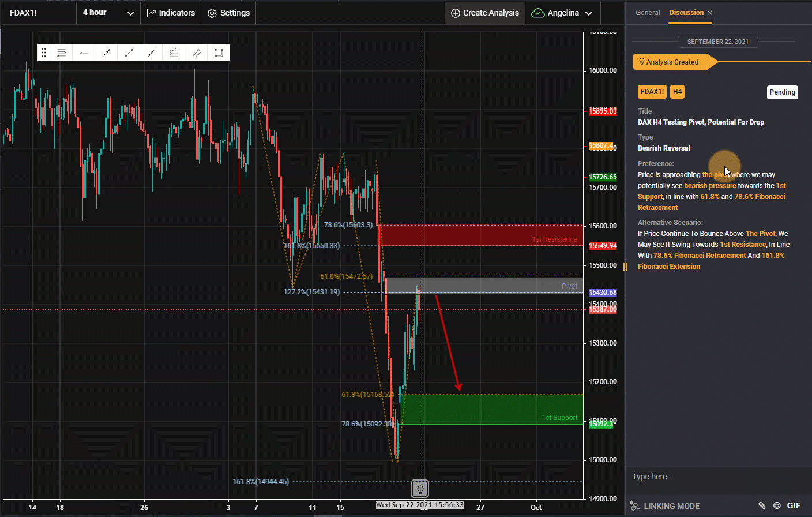The image size is (812, 517).
Task: Click the attachment paperclip icon
Action: [x=762, y=505]
